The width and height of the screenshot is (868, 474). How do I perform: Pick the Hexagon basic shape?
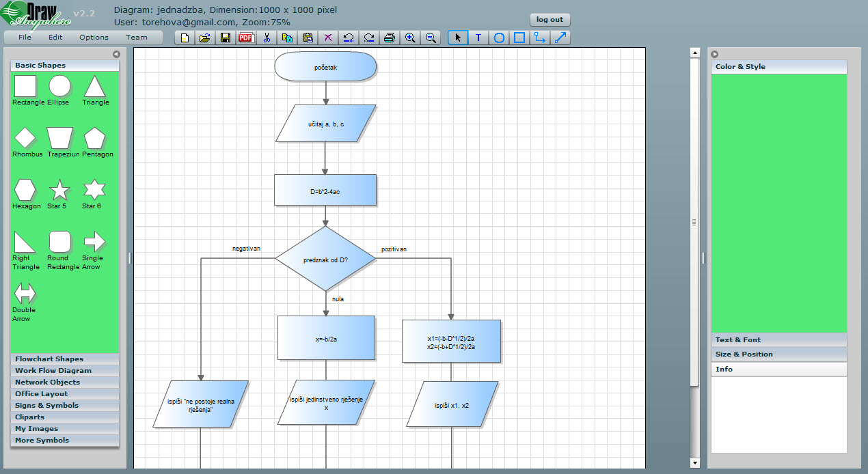click(x=25, y=190)
